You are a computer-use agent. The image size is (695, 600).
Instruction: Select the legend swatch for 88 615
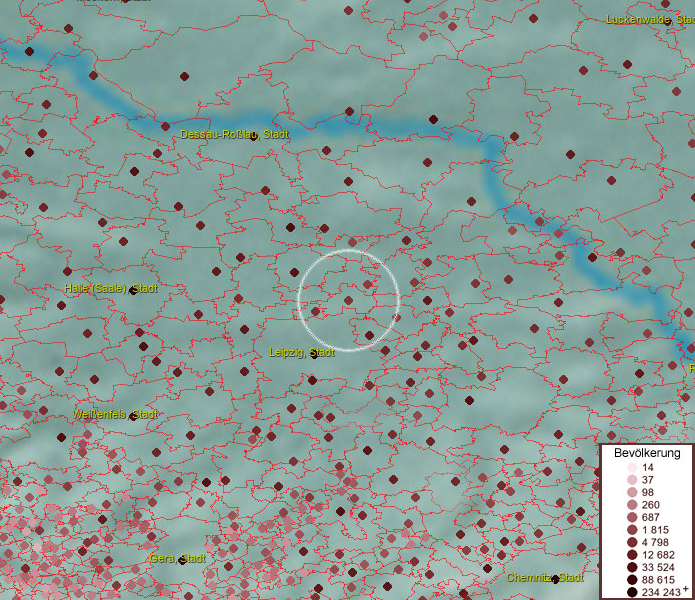tap(632, 580)
